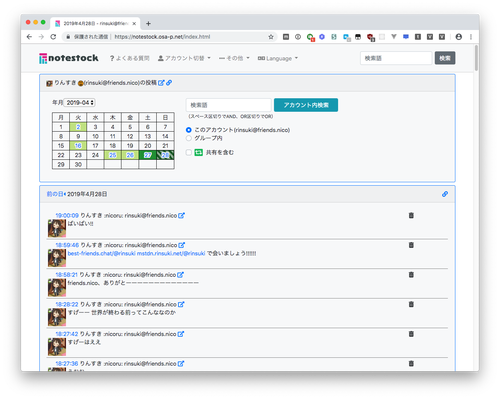Delete the 18:27:42 post with trash icon
This screenshot has width=500, height=399.
coord(411,334)
